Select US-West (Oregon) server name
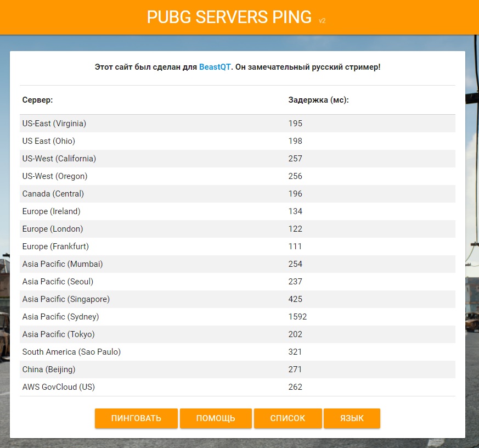The image size is (479, 448). tap(55, 176)
